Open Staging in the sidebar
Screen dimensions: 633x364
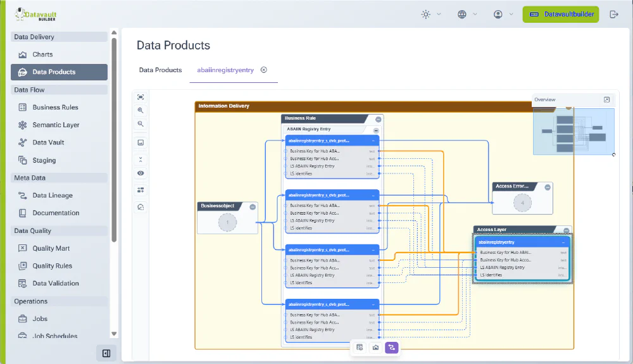point(59,160)
